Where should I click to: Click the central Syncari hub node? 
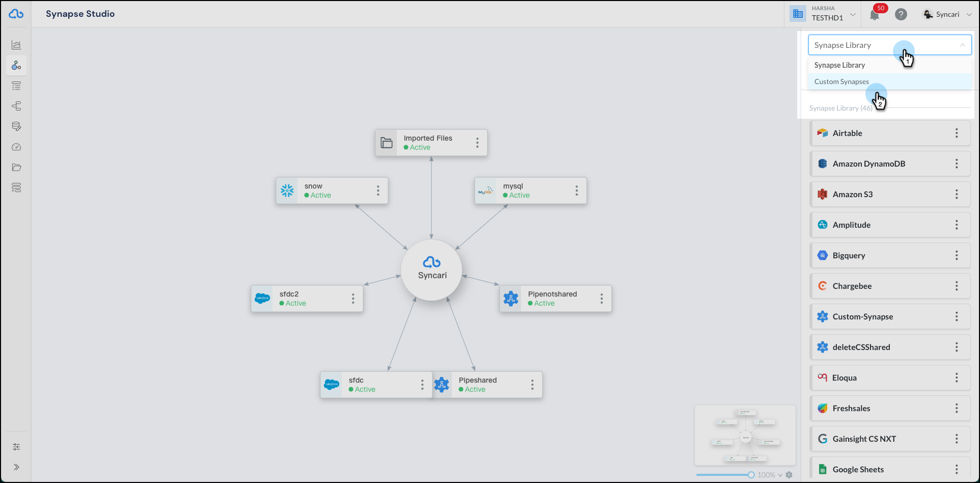pyautogui.click(x=431, y=270)
